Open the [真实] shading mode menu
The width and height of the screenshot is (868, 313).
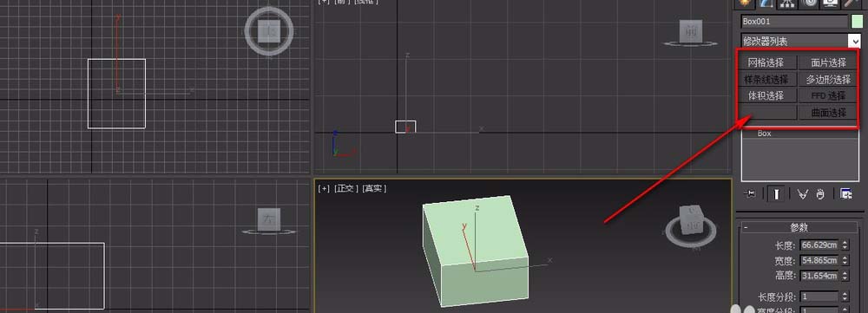(375, 188)
